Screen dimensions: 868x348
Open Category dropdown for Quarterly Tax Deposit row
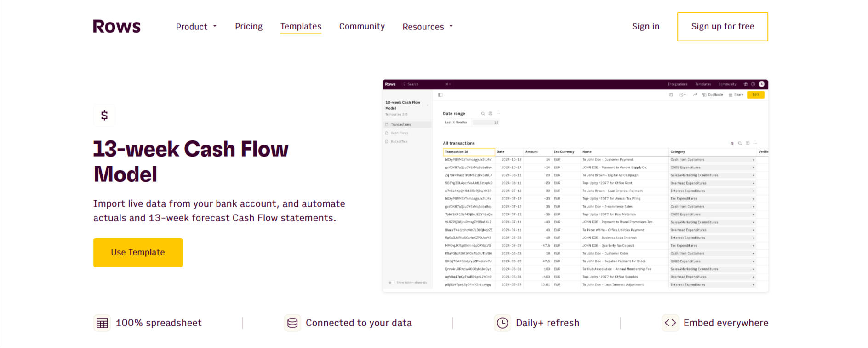tap(753, 246)
